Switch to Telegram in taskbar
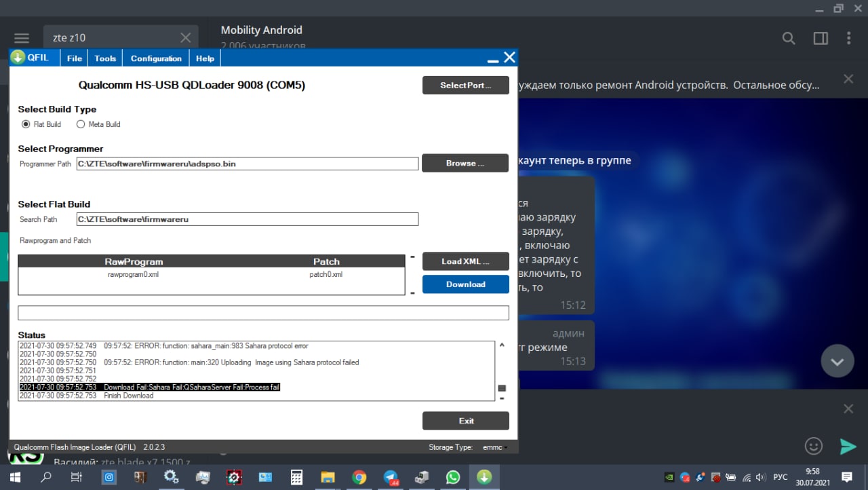Image resolution: width=868 pixels, height=490 pixels. (x=391, y=477)
